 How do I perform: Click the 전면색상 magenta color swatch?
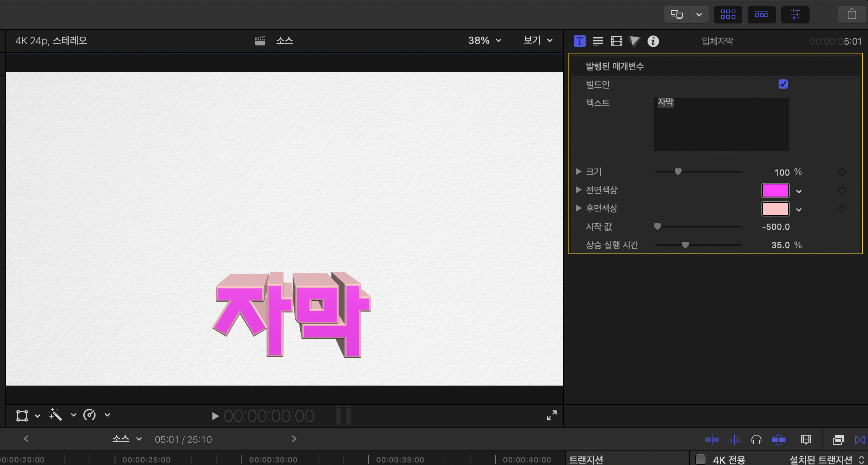[775, 190]
